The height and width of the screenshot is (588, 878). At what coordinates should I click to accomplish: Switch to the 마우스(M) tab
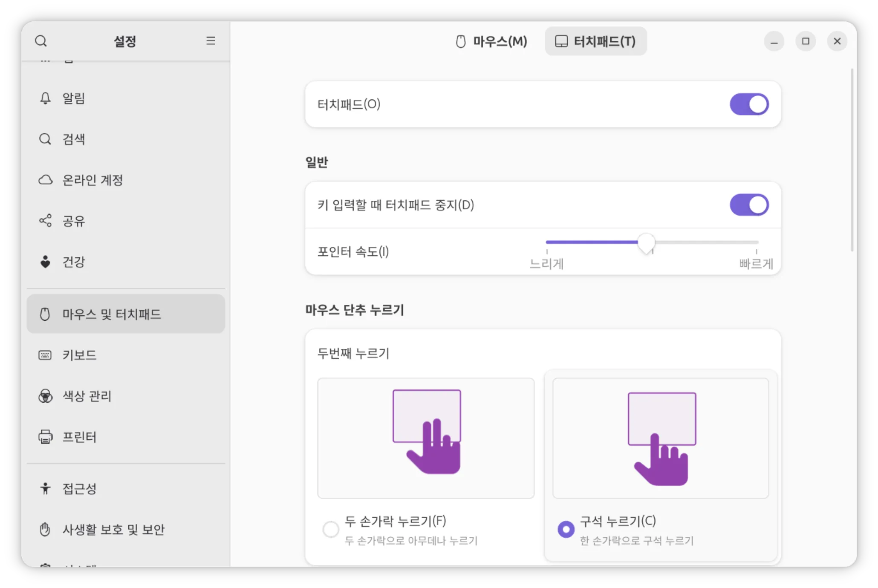[x=491, y=41]
